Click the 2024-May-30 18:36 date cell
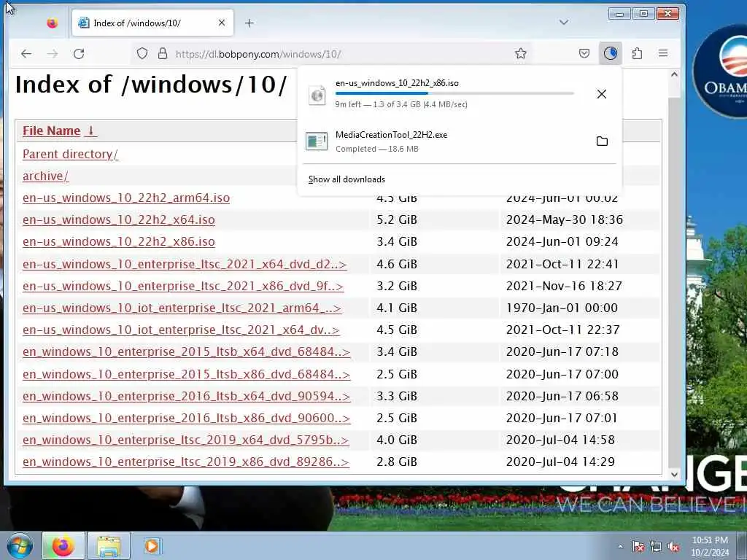747x560 pixels. click(565, 220)
